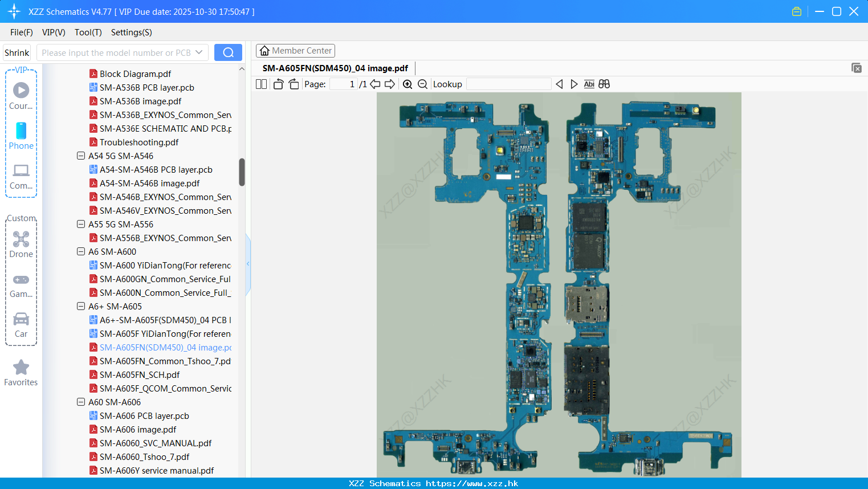Open Member Center
868x489 pixels.
tap(295, 51)
